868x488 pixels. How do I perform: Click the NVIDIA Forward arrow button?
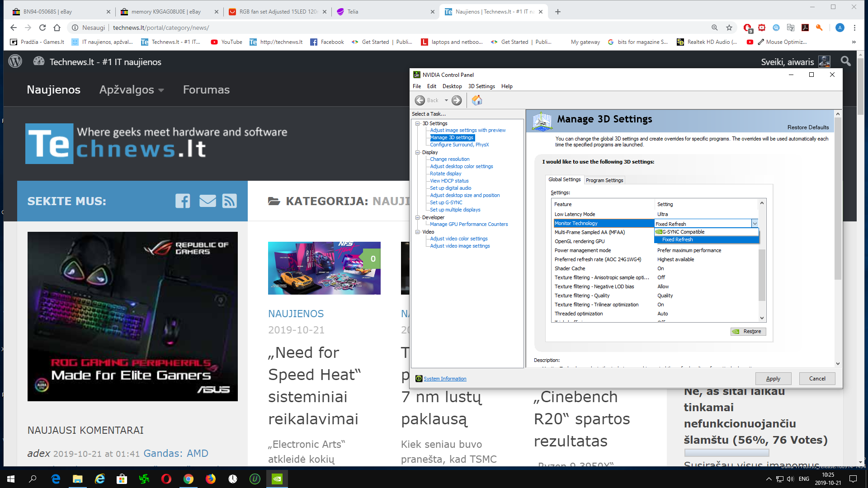[x=457, y=100]
